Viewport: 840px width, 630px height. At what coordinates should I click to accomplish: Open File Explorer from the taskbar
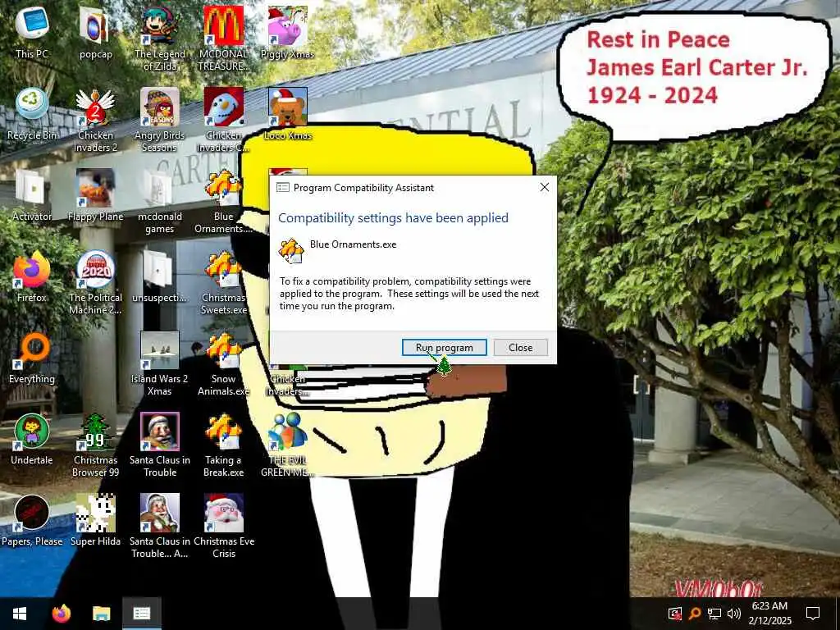(101, 614)
